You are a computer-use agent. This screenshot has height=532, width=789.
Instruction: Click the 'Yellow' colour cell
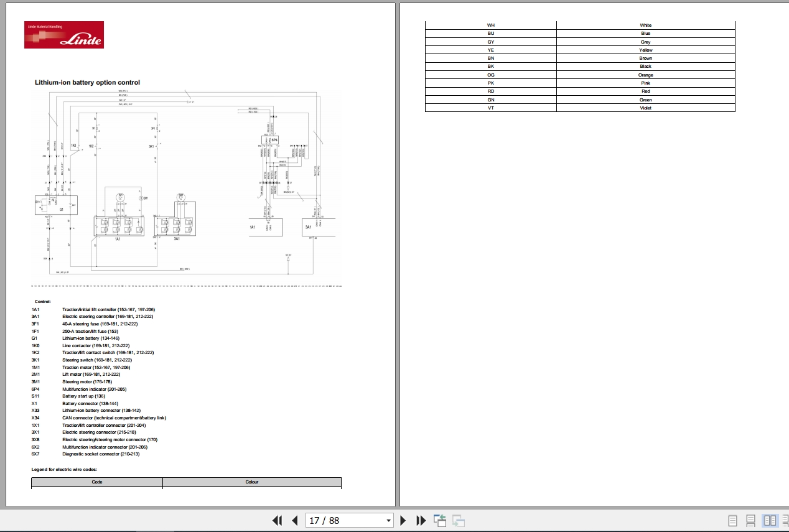[646, 50]
